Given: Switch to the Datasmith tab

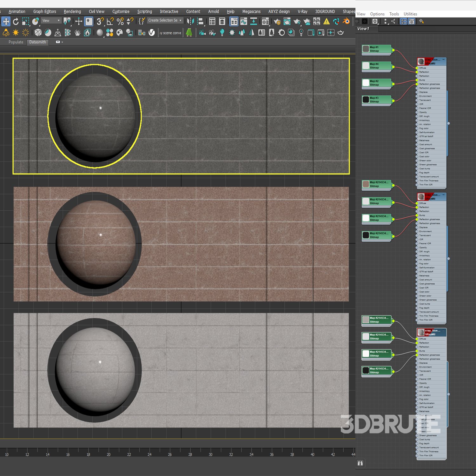Looking at the screenshot, I should [37, 42].
